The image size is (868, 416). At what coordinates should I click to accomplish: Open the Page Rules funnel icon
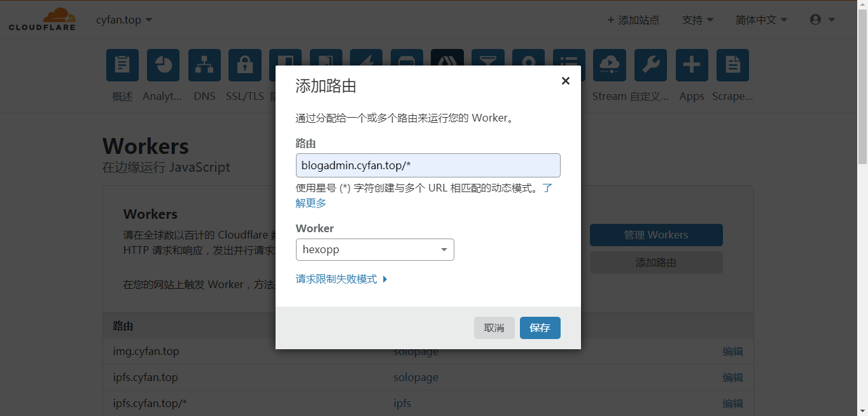[488, 57]
